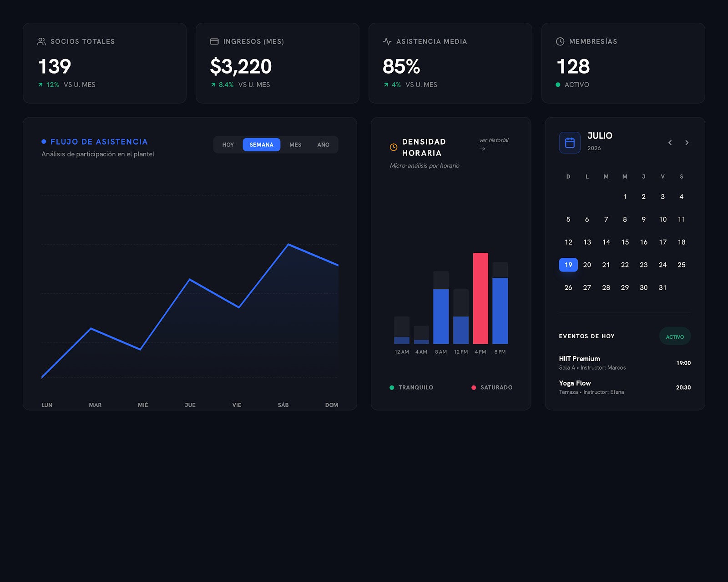Click the 12 AM bar in density chart
Screen dimensions: 728x582
[402, 330]
